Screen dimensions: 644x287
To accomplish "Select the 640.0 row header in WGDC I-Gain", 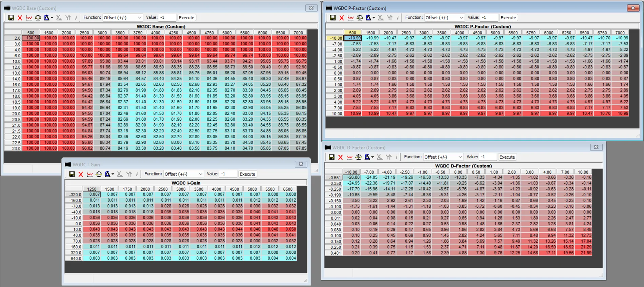I will point(74,259).
